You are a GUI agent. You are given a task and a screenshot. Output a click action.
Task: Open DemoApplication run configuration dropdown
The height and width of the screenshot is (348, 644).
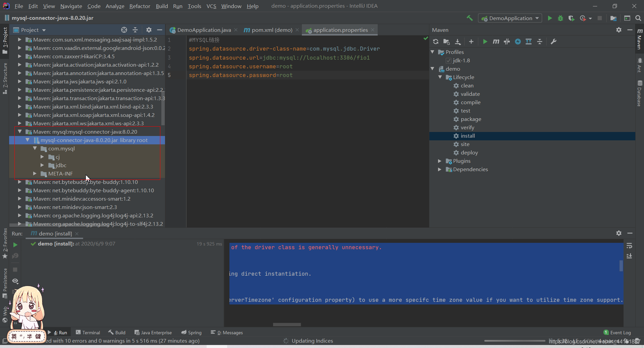click(x=510, y=18)
